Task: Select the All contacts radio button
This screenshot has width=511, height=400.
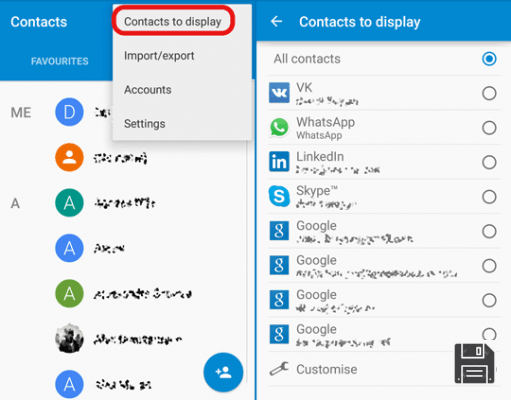Action: (x=489, y=59)
